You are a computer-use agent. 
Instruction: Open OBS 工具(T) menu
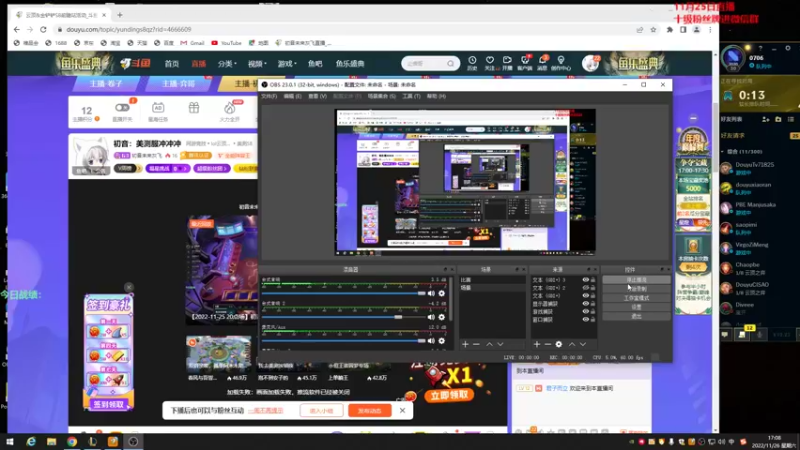pos(411,96)
